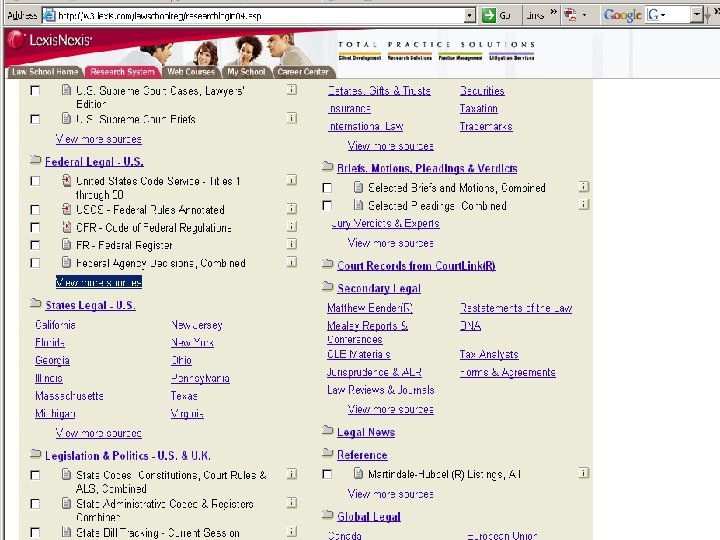This screenshot has width=720, height=540.
Task: Open Google toolbar search dropdown
Action: 697,15
